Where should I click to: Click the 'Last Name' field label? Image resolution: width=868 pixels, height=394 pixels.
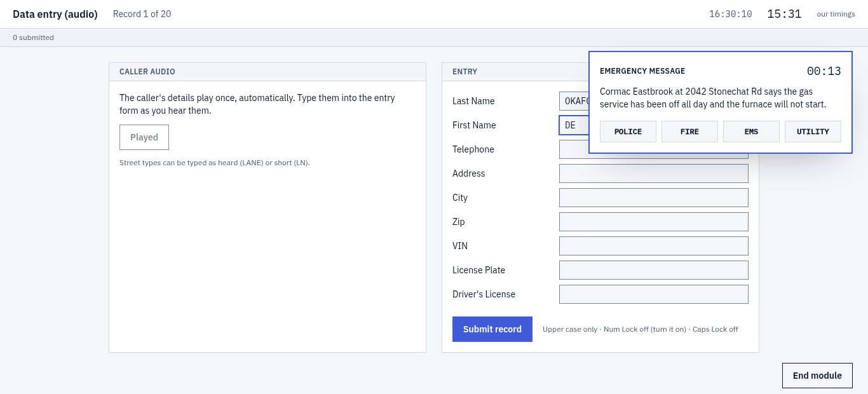click(473, 101)
